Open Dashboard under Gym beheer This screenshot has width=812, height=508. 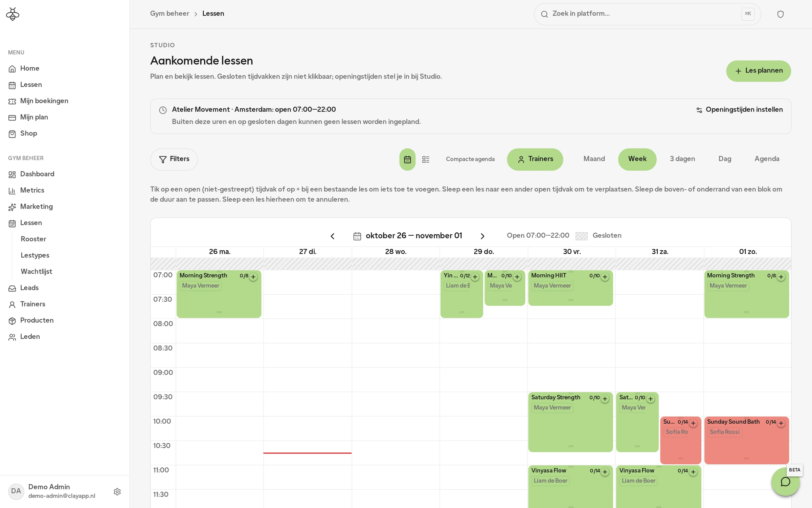click(37, 174)
